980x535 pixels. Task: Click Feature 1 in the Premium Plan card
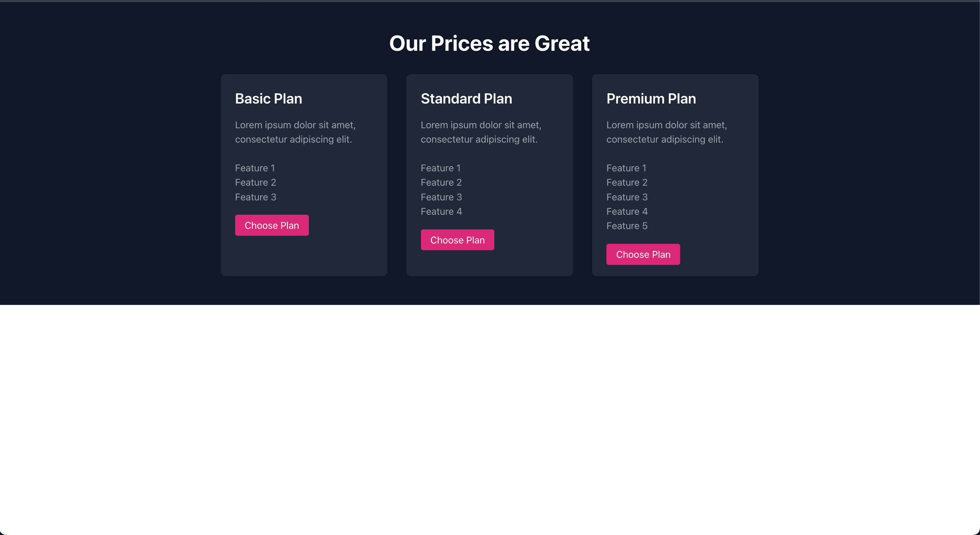coord(626,168)
